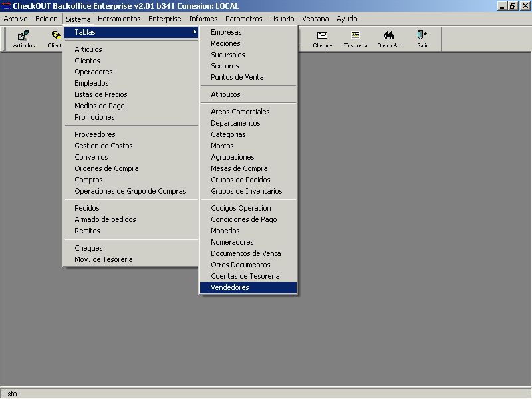Open the Parametros menu

(243, 19)
